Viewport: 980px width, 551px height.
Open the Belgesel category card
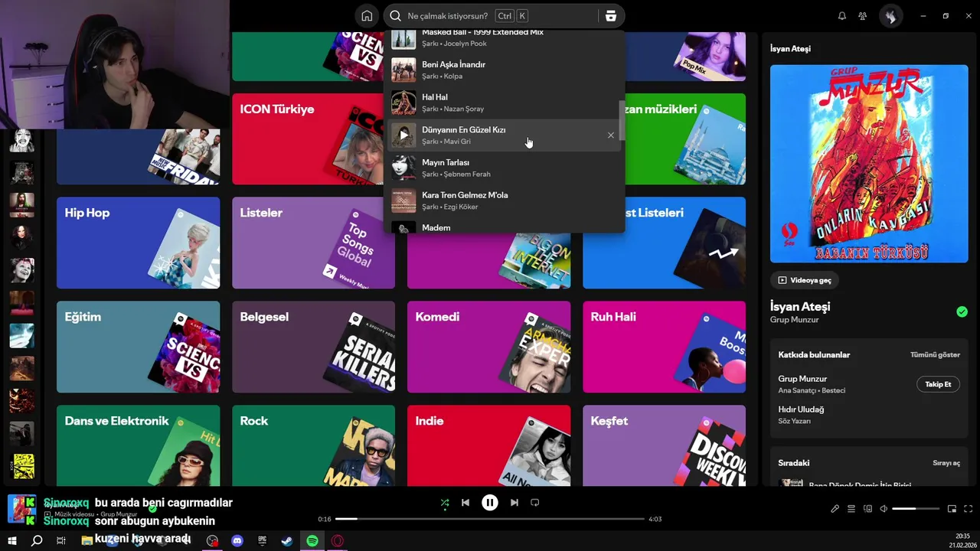click(x=313, y=347)
